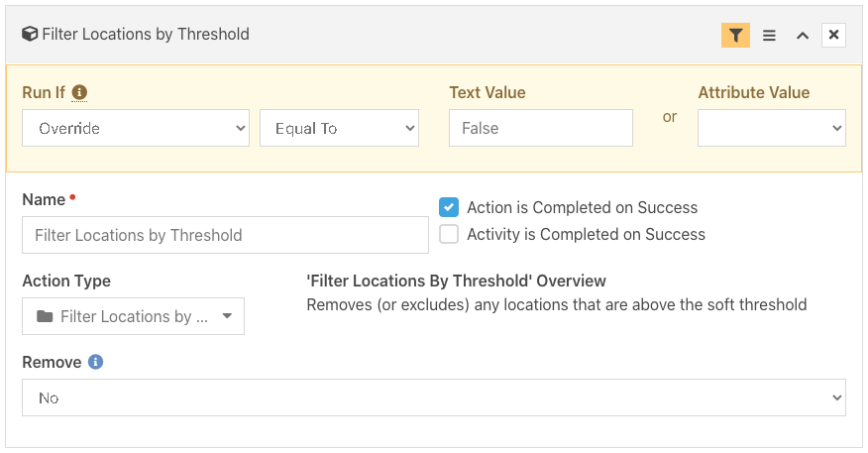Delete action using the X button
Screen dimensions: 868x453
coord(833,35)
